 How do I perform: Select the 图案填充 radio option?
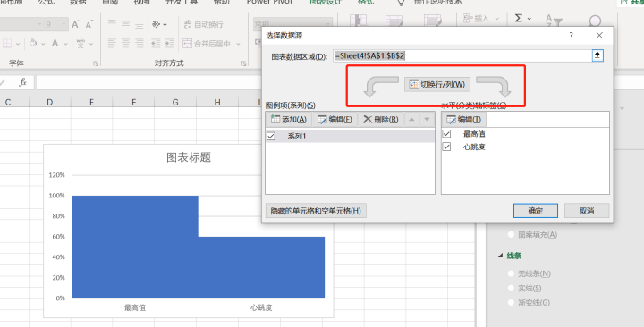click(x=511, y=235)
